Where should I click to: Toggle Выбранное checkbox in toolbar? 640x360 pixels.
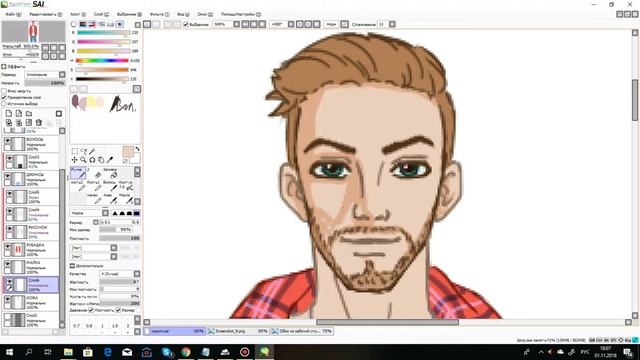tap(186, 24)
